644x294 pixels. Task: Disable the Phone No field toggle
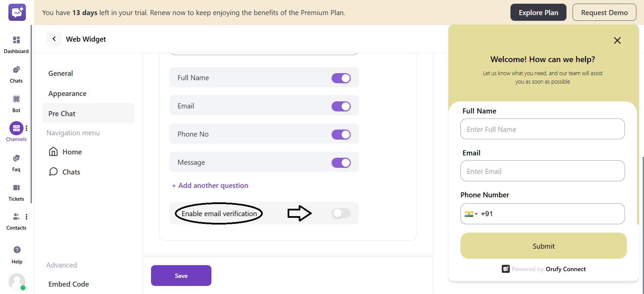pyautogui.click(x=341, y=134)
